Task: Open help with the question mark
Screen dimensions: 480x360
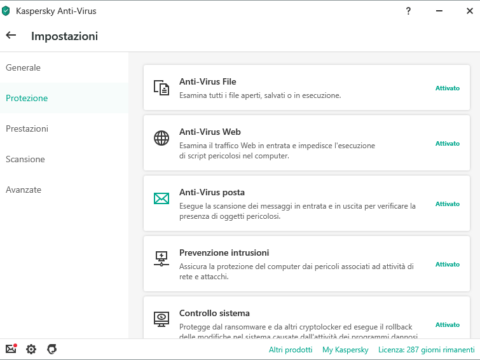Action: tap(408, 11)
